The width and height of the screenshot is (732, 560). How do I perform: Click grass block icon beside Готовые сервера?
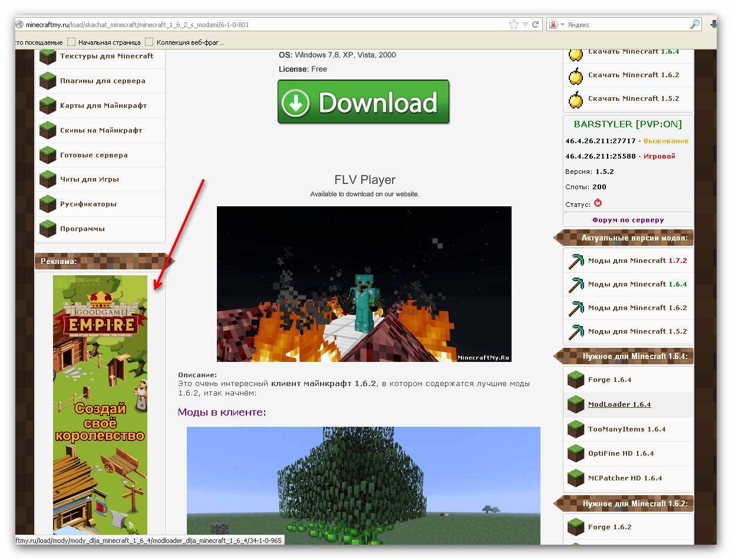tap(47, 155)
